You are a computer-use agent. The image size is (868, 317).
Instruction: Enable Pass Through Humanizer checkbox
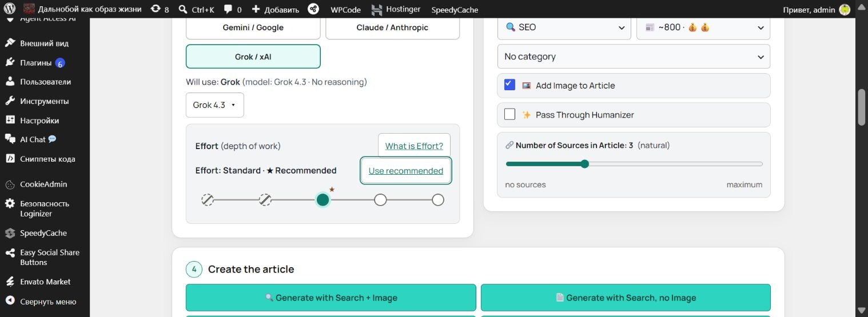pyautogui.click(x=510, y=114)
